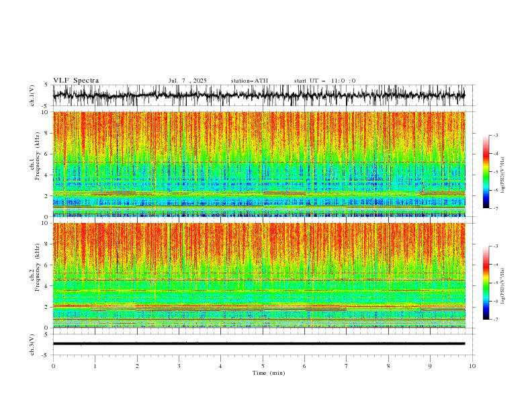The width and height of the screenshot is (532, 411).
Task: Click the "station=ATH" header label
Action: click(x=249, y=81)
